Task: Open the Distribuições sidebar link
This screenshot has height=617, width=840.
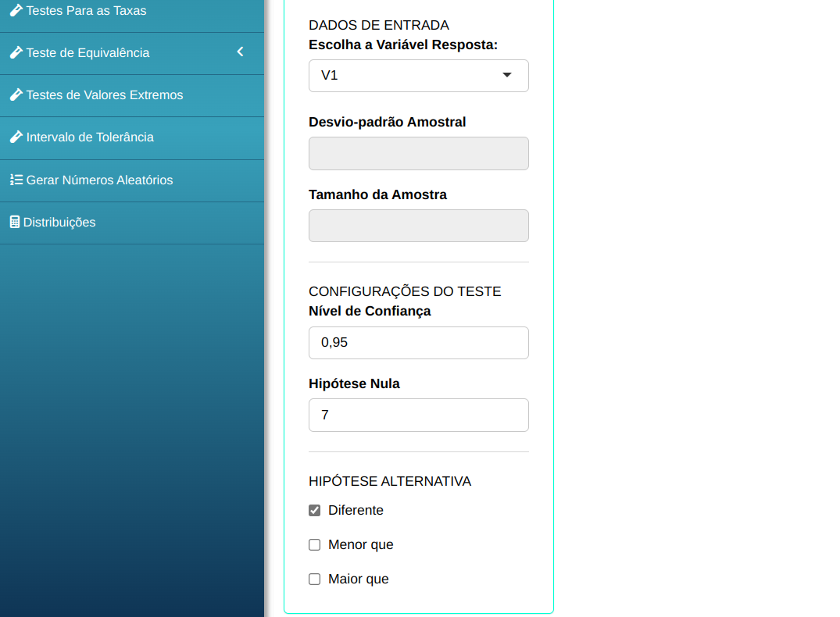Action: click(59, 223)
